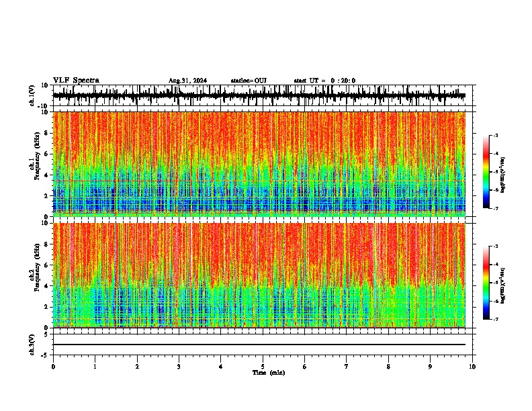Click the "-7" label below ch.2 color bar

point(496,319)
